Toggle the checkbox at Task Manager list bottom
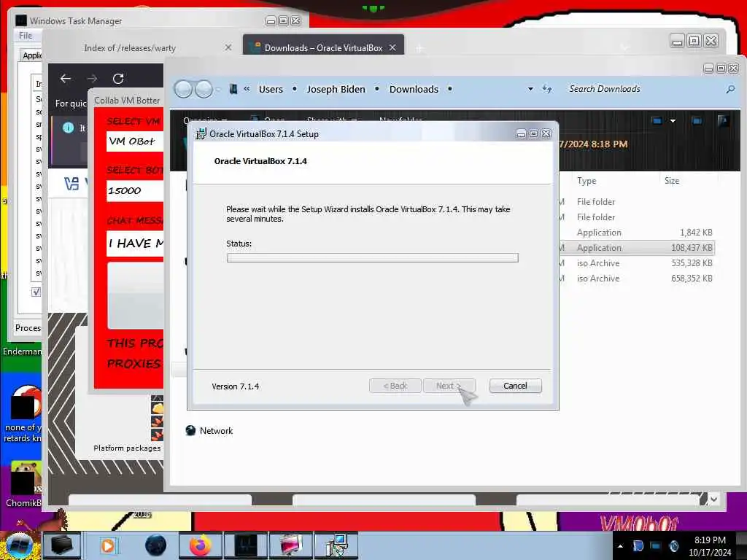Screen dimensions: 747x560 point(36,292)
